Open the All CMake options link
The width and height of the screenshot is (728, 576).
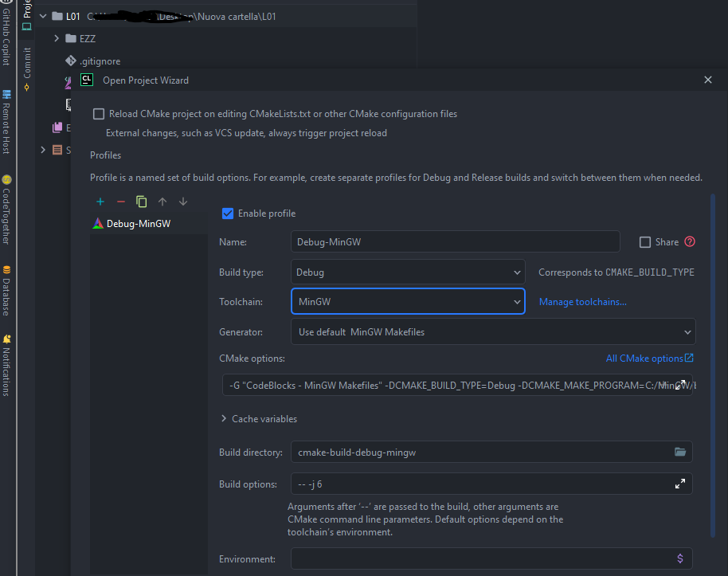pos(649,359)
